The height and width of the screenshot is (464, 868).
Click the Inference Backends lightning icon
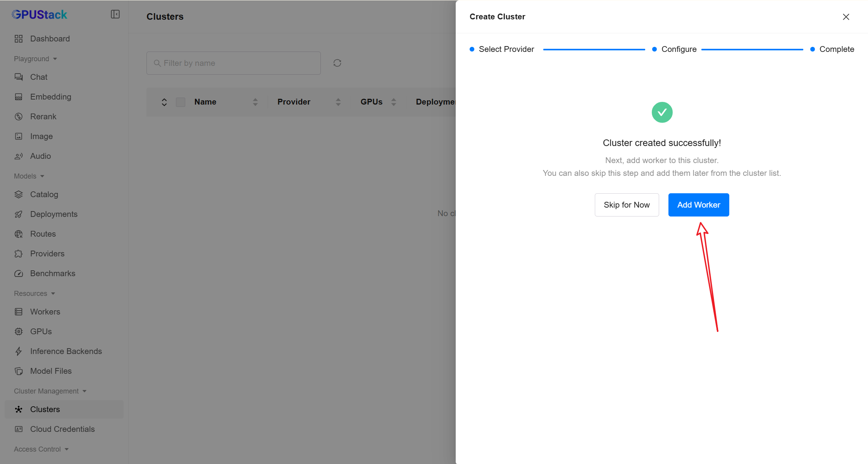click(x=19, y=351)
